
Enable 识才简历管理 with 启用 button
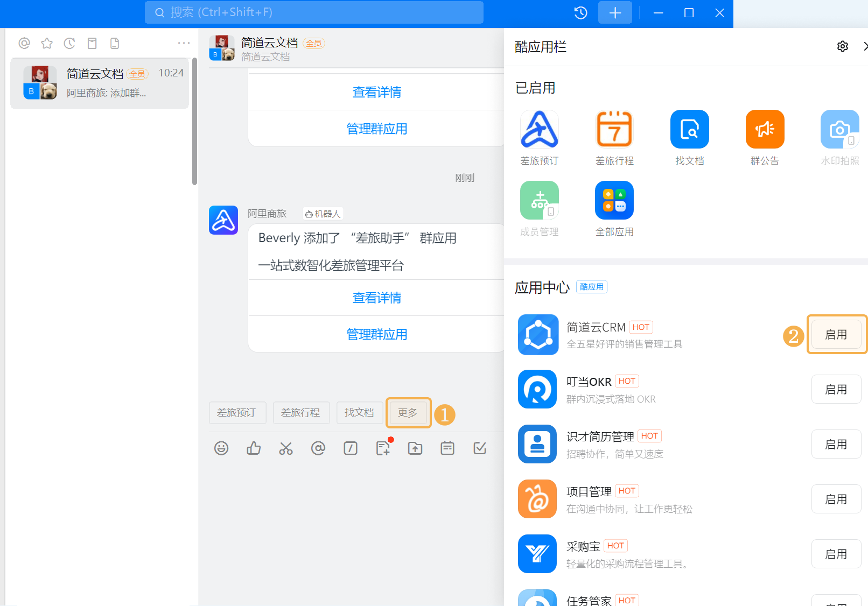click(x=836, y=445)
